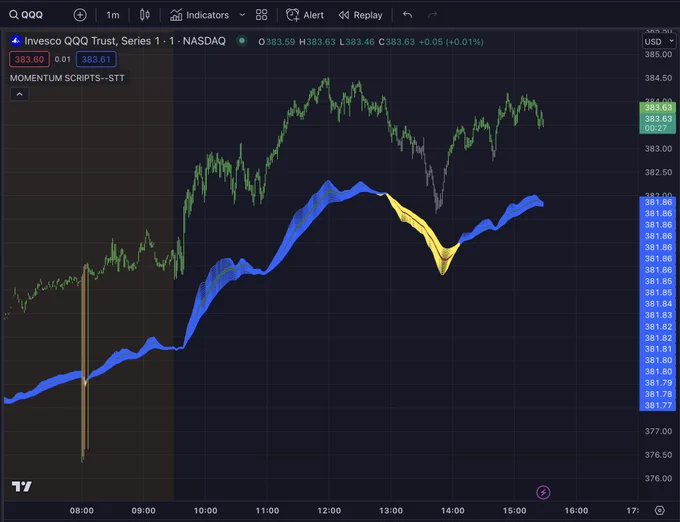Start Bar Replay mode

361,15
